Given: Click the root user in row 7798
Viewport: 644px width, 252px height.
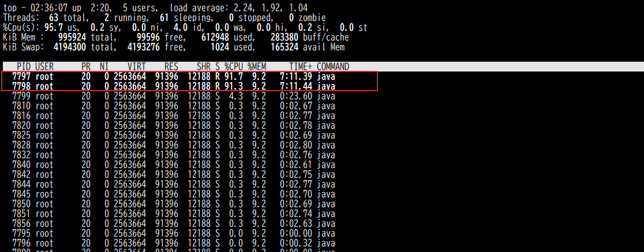Looking at the screenshot, I should tap(44, 86).
